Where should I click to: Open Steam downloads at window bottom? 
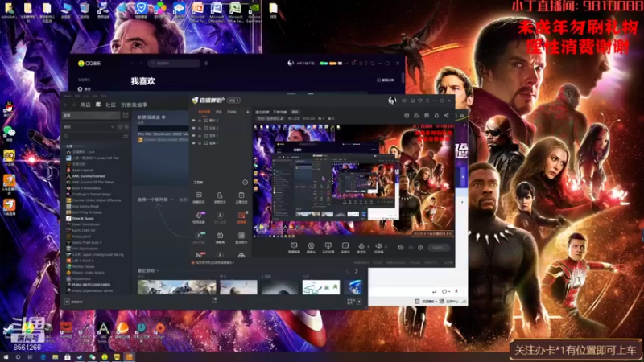pos(214,301)
